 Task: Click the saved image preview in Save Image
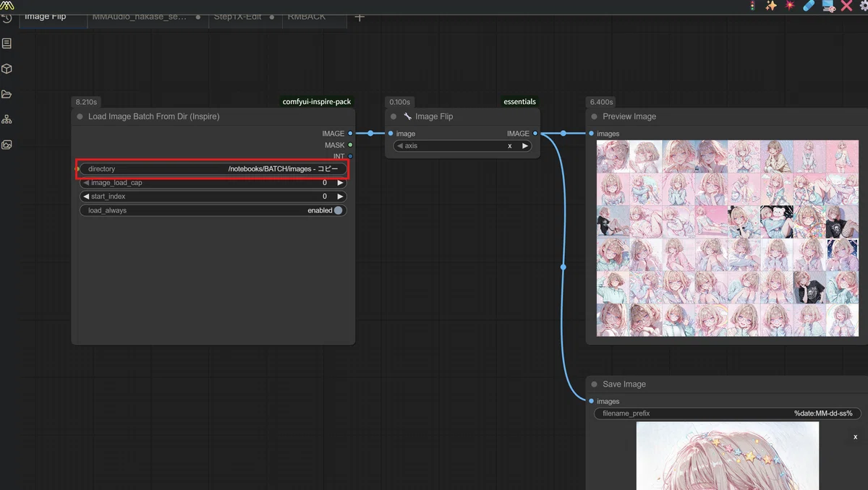click(728, 456)
